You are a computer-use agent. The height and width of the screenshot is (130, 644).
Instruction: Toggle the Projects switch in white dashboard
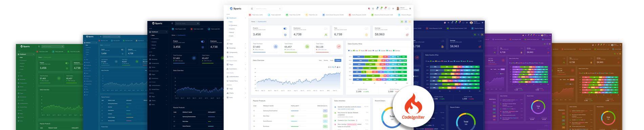[x=285, y=28]
